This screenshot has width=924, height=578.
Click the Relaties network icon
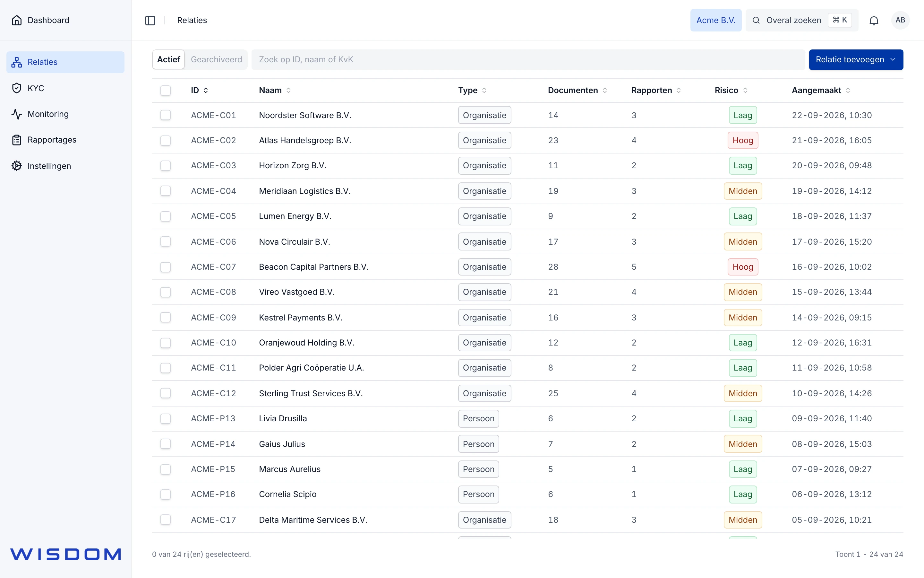16,62
